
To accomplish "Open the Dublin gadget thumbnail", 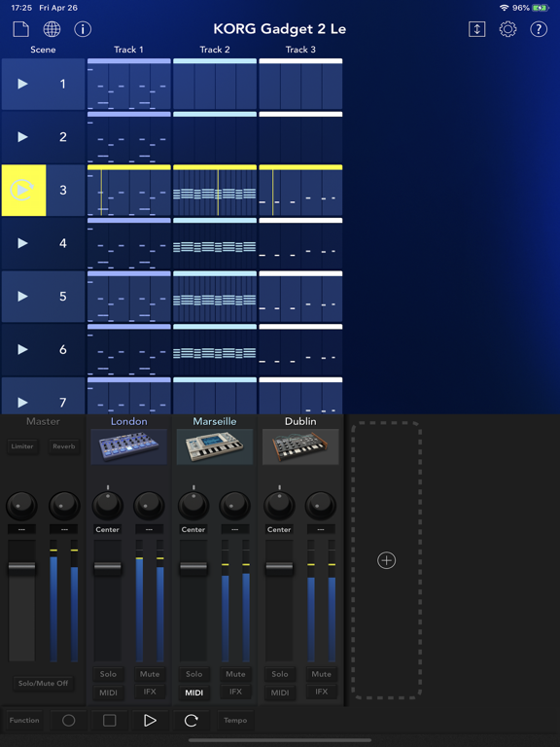I will pos(300,446).
